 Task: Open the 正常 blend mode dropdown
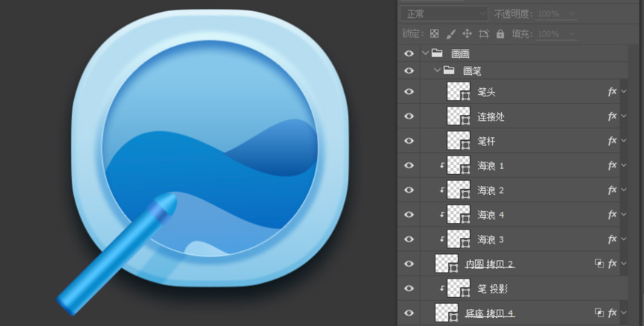[x=444, y=14]
